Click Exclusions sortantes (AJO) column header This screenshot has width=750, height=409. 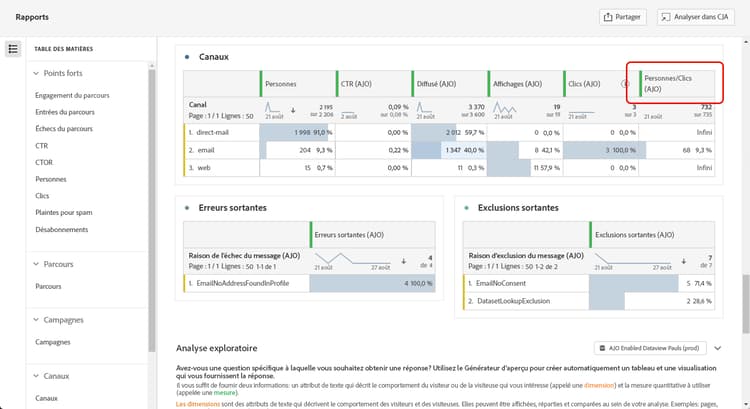[652, 235]
